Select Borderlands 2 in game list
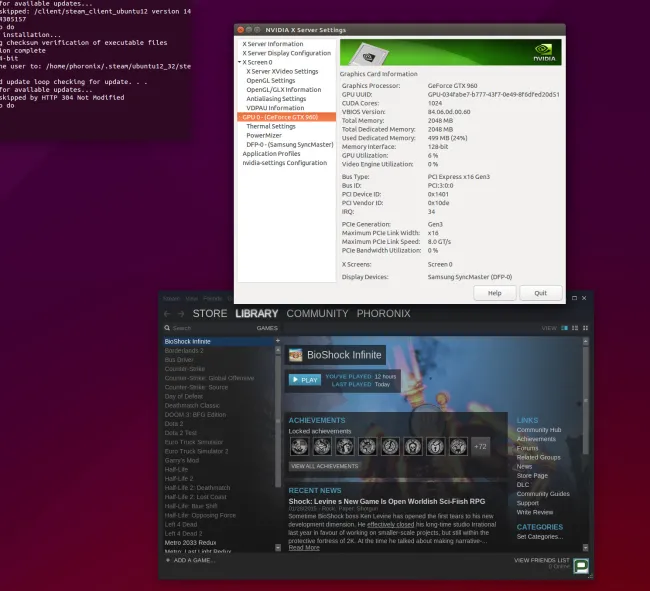Screen dimensions: 650x591 (x=184, y=350)
